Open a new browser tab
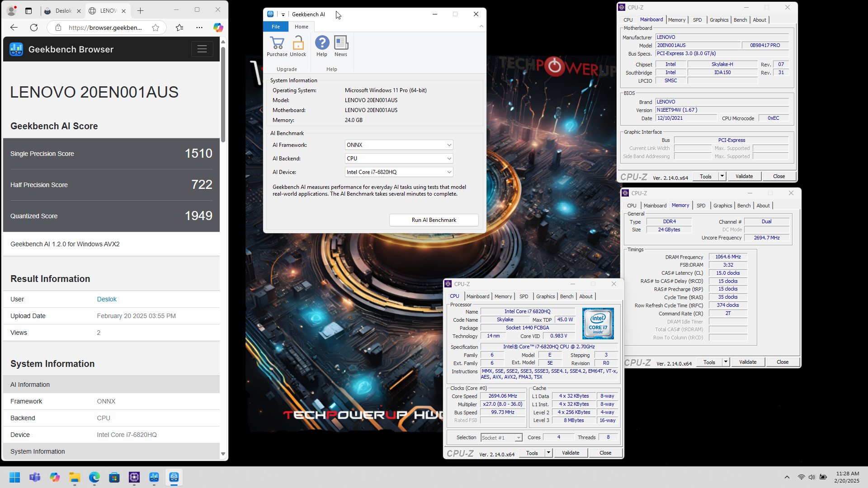Screen dimensions: 868x488 [141, 10]
